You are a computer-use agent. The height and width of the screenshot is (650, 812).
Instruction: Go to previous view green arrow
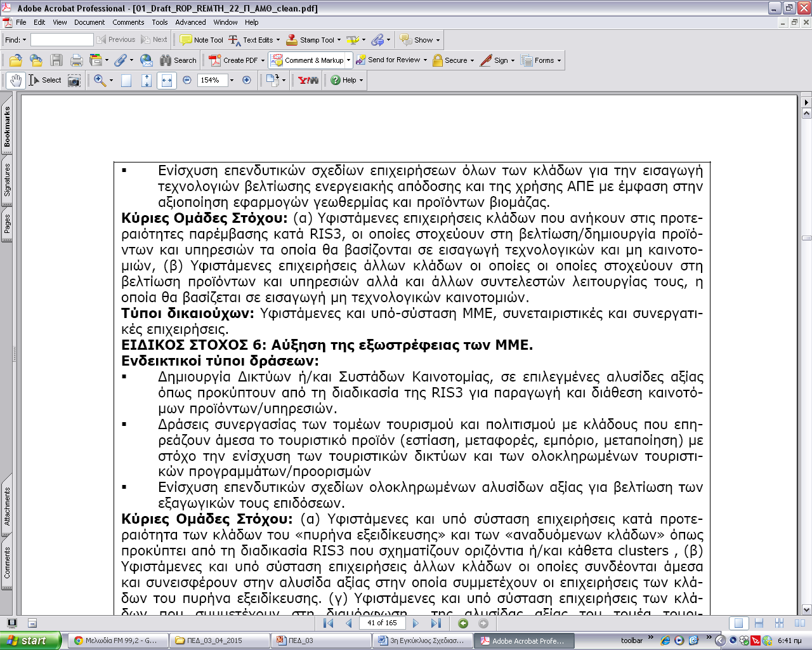(463, 623)
